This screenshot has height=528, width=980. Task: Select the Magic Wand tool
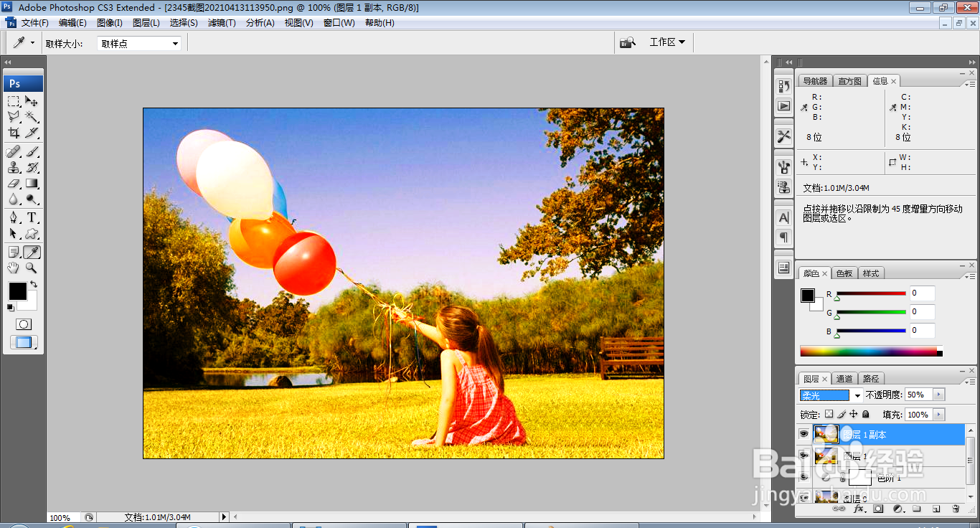point(32,117)
